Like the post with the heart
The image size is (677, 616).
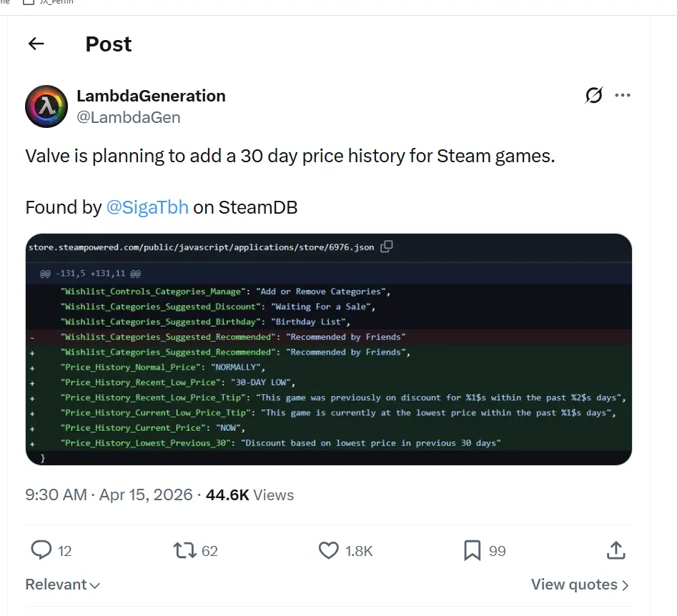(x=328, y=550)
